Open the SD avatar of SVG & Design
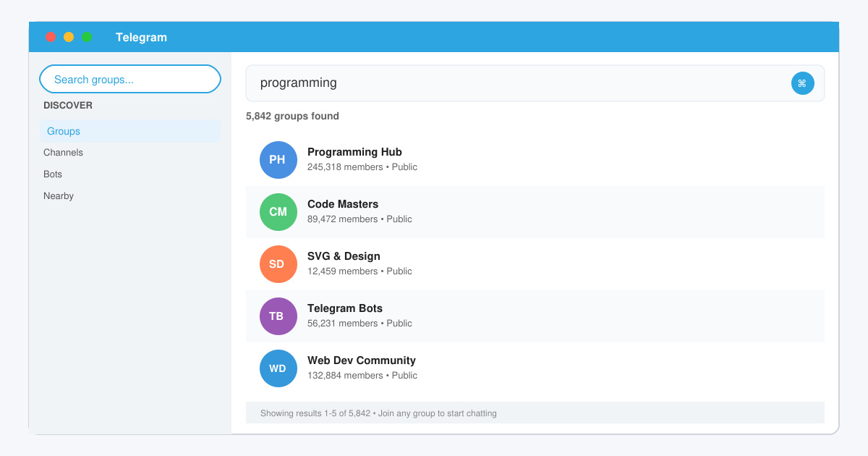 tap(278, 264)
